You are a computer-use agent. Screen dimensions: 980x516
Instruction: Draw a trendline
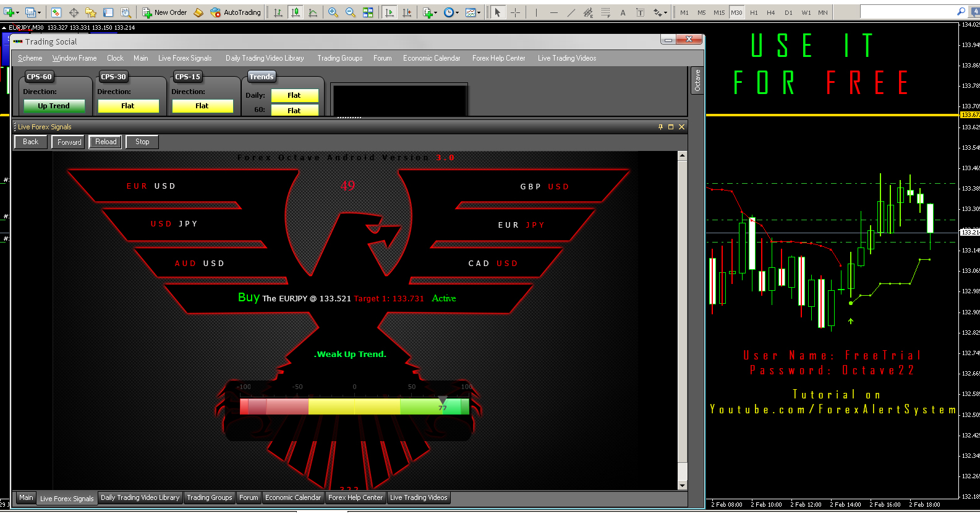click(x=571, y=12)
